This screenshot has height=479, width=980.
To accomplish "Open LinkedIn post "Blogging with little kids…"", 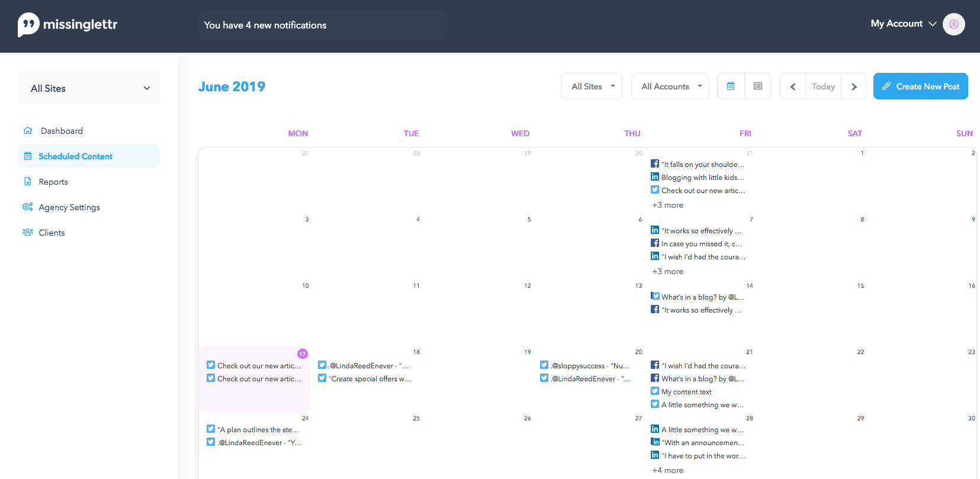I will (x=698, y=177).
